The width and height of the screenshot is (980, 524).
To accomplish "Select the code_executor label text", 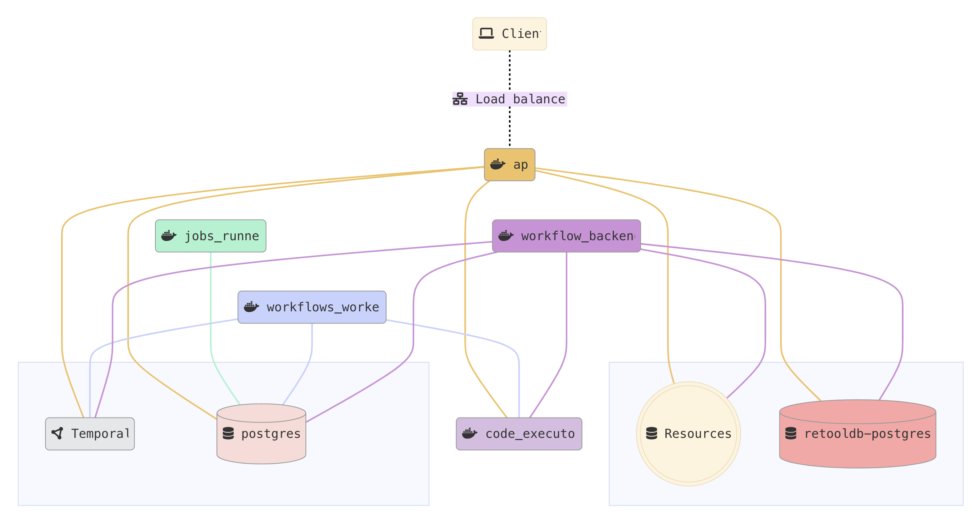I will 530,434.
